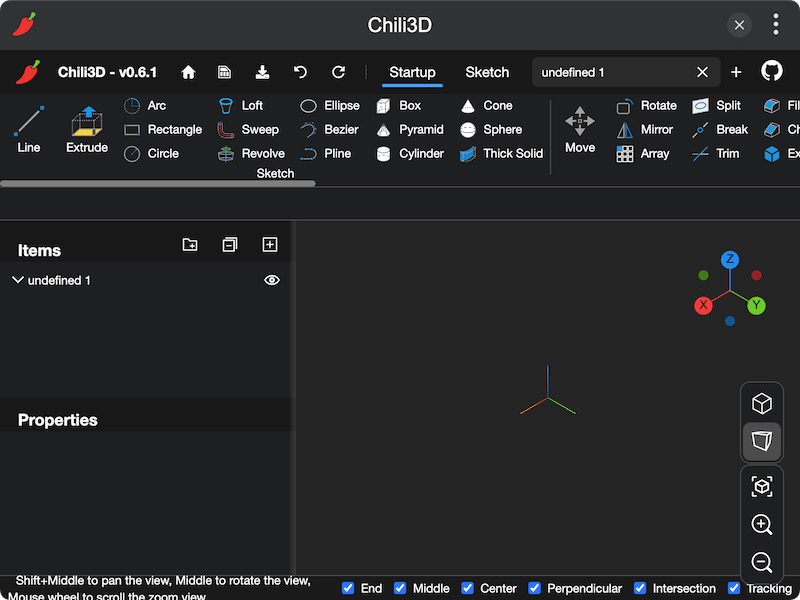This screenshot has width=800, height=600.
Task: Click the download icon in the toolbar
Action: pos(262,72)
